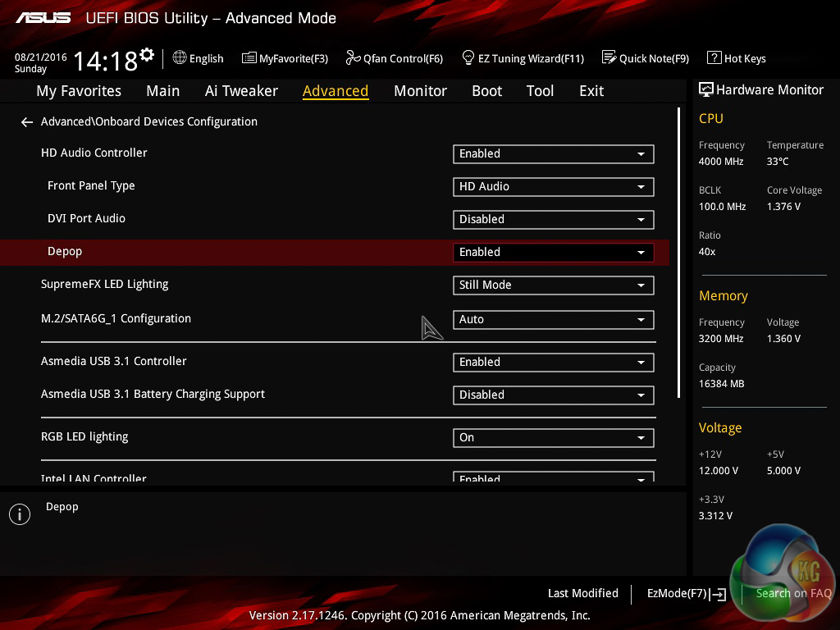Viewport: 840px width, 630px height.
Task: Click the globe language icon
Action: click(180, 58)
